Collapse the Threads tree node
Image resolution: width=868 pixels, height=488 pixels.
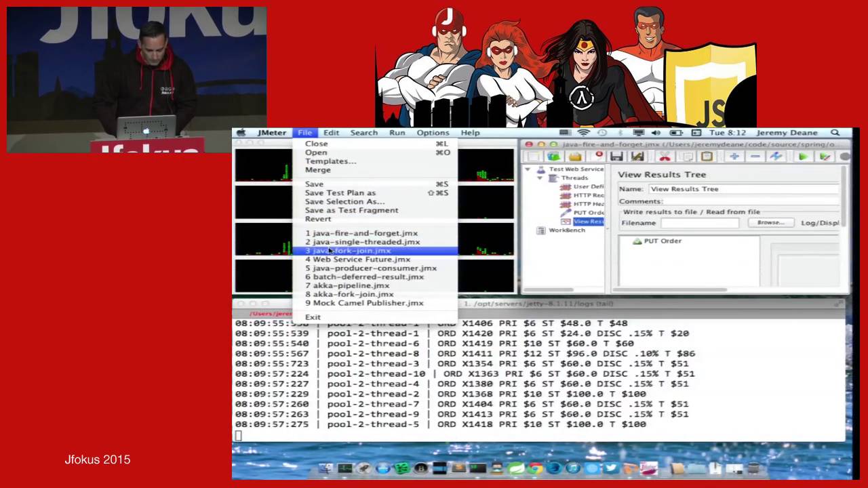pos(540,178)
